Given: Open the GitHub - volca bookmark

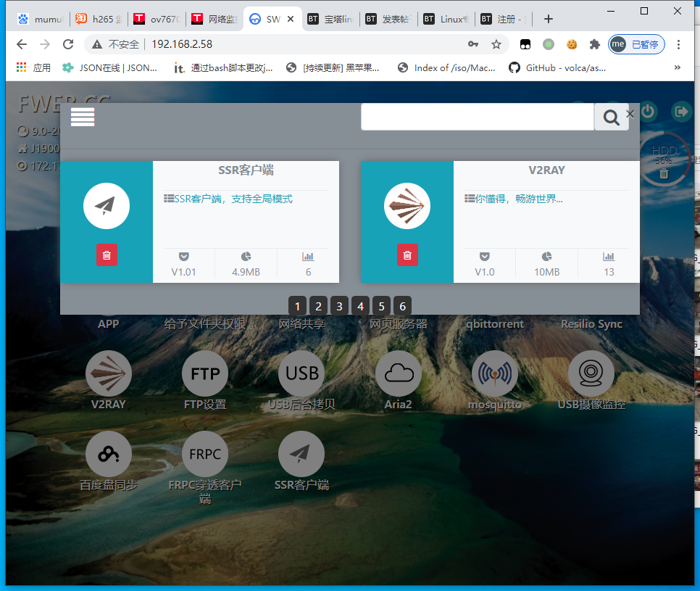Looking at the screenshot, I should pos(558,67).
